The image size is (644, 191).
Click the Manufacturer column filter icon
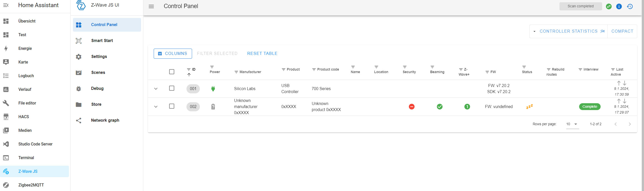pyautogui.click(x=236, y=72)
